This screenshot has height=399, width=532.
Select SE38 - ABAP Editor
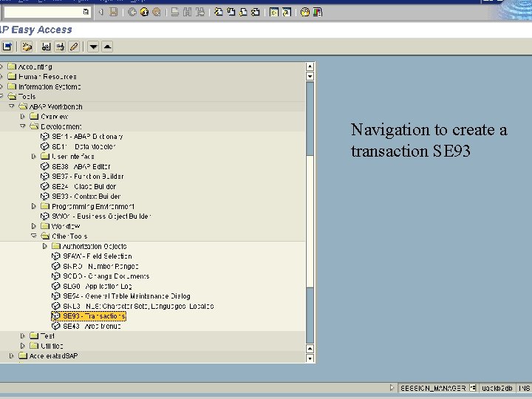click(81, 166)
